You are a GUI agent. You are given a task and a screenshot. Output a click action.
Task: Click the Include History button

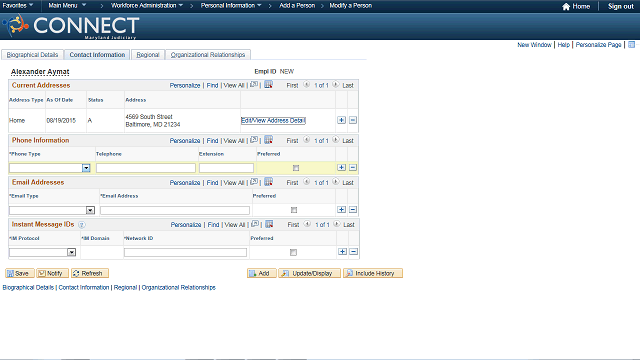[373, 273]
